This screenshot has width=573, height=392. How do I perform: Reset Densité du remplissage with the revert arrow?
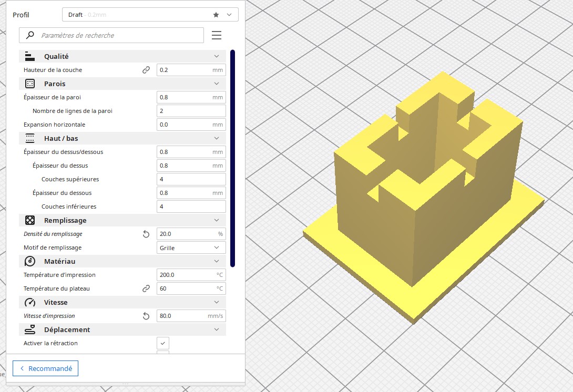pos(146,234)
